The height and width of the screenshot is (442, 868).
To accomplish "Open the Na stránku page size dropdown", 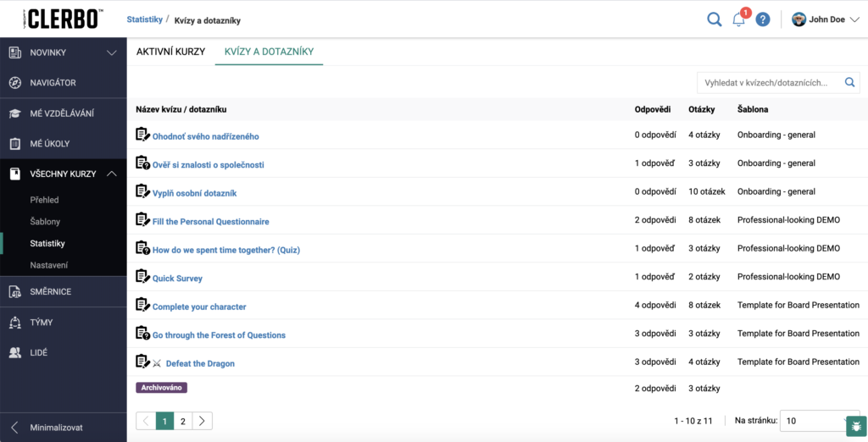I will pos(820,421).
